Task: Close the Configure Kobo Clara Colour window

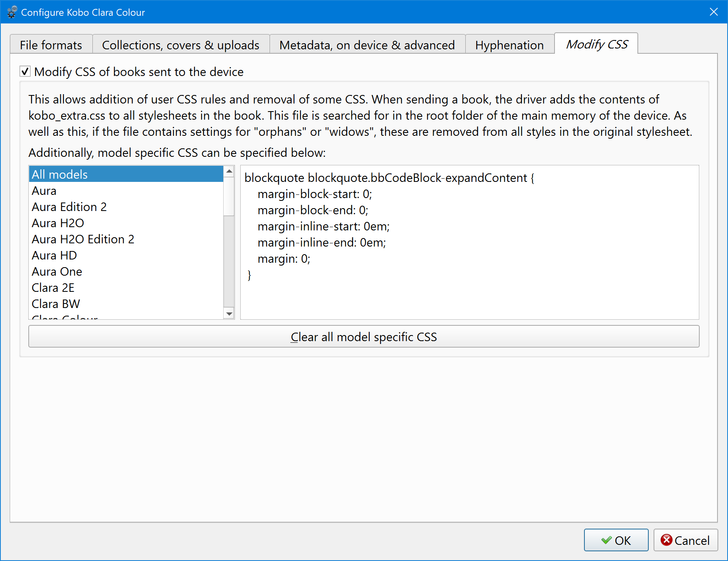Action: 714,12
